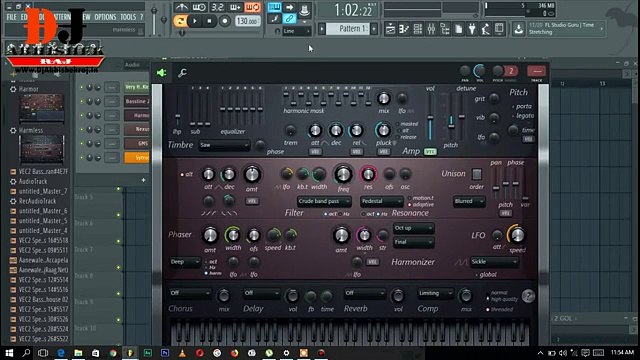Select harm scale for the phaser
The image size is (640, 360).
coord(213,273)
